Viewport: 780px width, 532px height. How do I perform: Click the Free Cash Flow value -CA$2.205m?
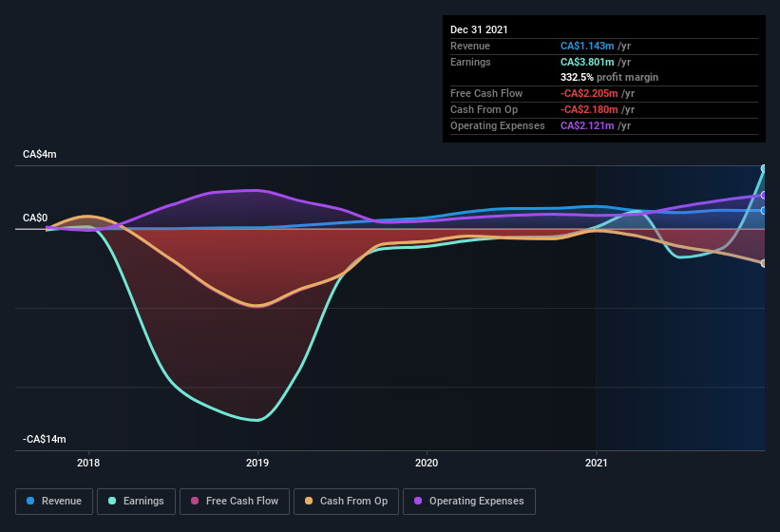(x=589, y=93)
